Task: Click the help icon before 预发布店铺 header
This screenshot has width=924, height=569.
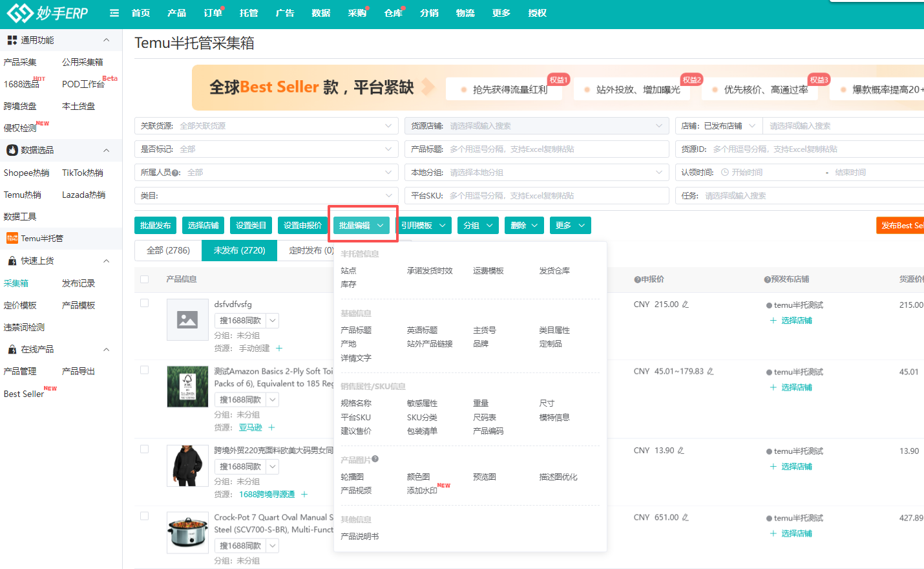Action: coord(767,279)
